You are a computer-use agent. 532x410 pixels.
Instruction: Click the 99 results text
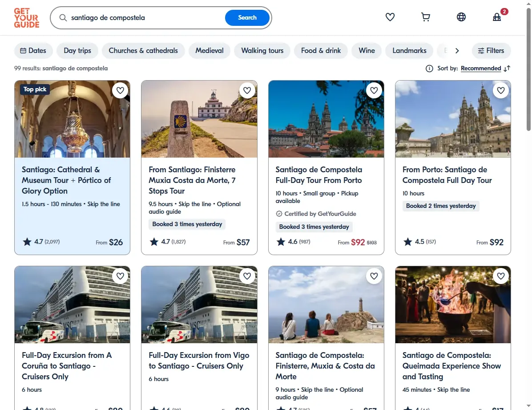pyautogui.click(x=61, y=69)
